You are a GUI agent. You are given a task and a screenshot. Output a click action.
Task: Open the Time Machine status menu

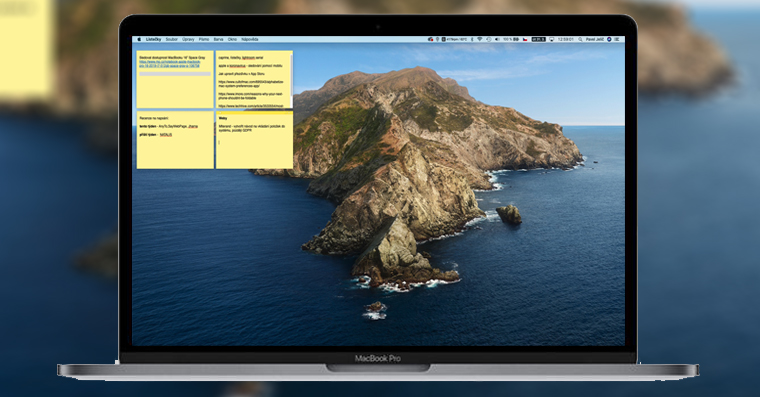point(489,39)
